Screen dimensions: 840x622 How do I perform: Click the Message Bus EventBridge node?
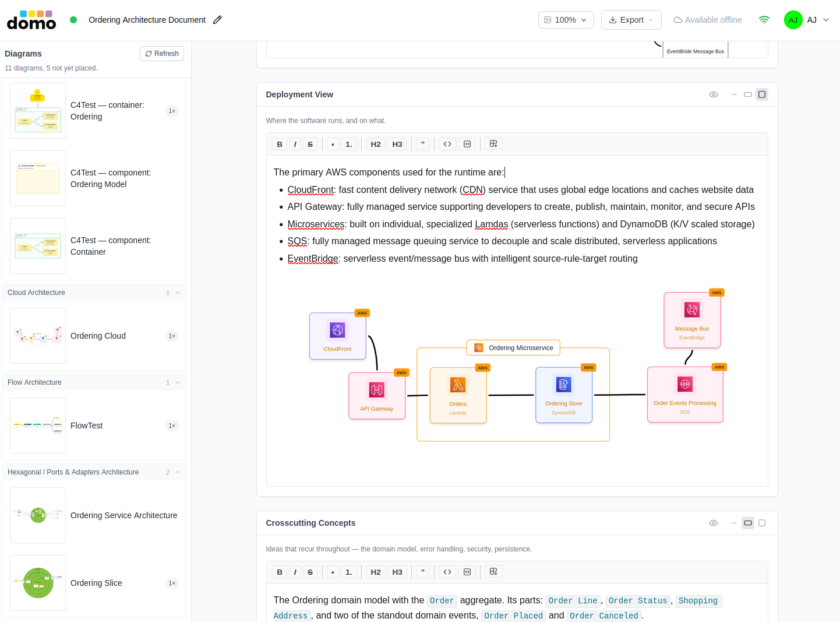pos(692,320)
